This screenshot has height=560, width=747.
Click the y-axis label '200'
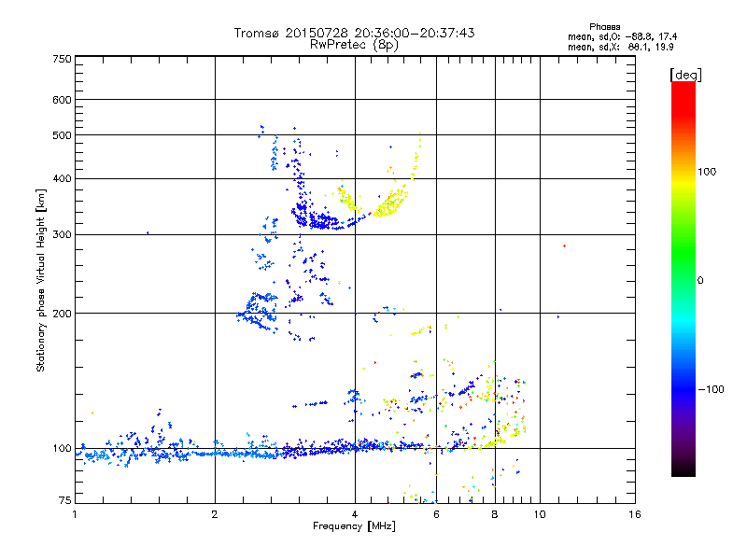[62, 314]
